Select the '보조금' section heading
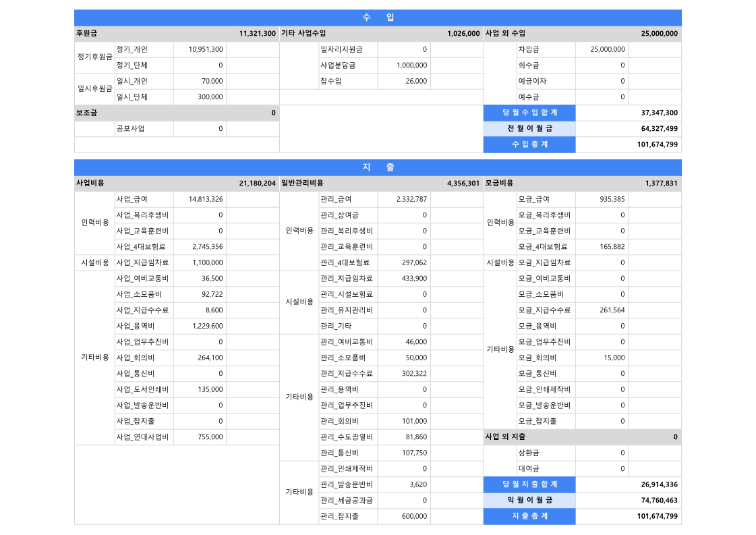The width and height of the screenshot is (756, 535). 87,113
